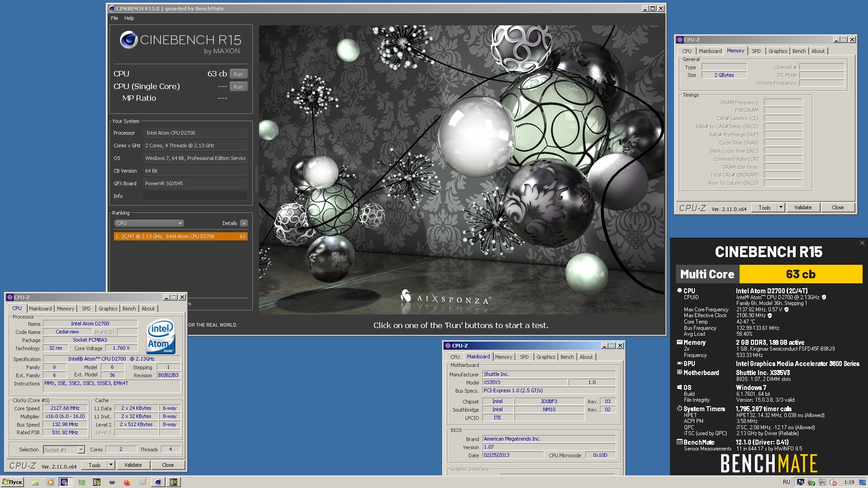Run the CPU multi-core test
This screenshot has width=868, height=488.
click(238, 74)
